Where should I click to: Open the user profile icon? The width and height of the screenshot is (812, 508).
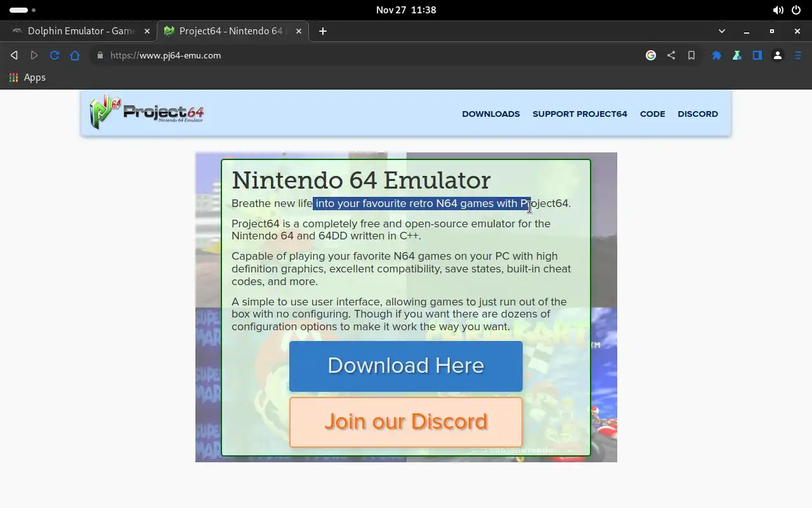point(778,55)
